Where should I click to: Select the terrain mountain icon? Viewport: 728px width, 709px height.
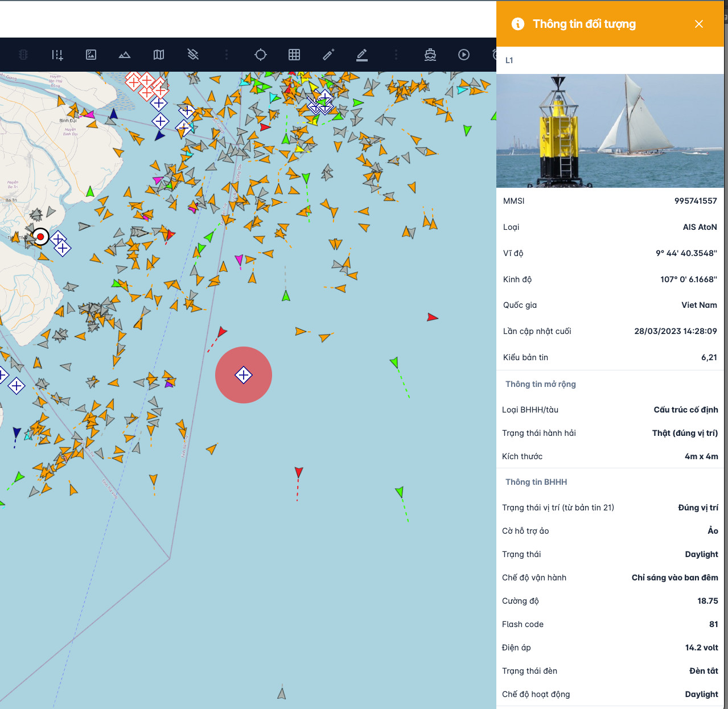point(125,55)
